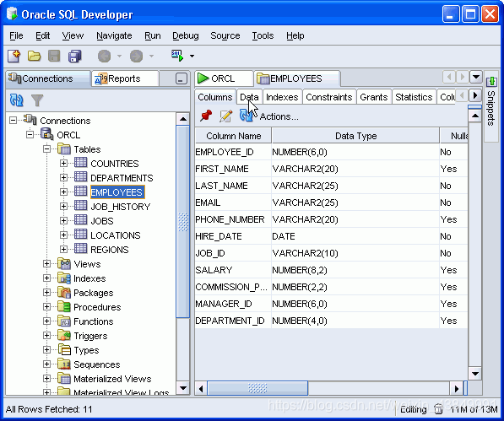Refresh the Connections tree
This screenshot has height=421, width=504.
click(x=16, y=100)
